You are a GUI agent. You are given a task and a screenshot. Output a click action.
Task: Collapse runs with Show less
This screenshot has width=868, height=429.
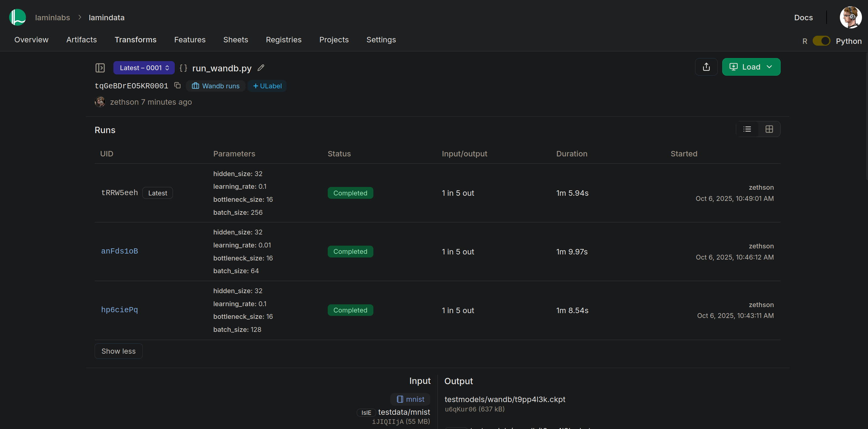click(118, 351)
